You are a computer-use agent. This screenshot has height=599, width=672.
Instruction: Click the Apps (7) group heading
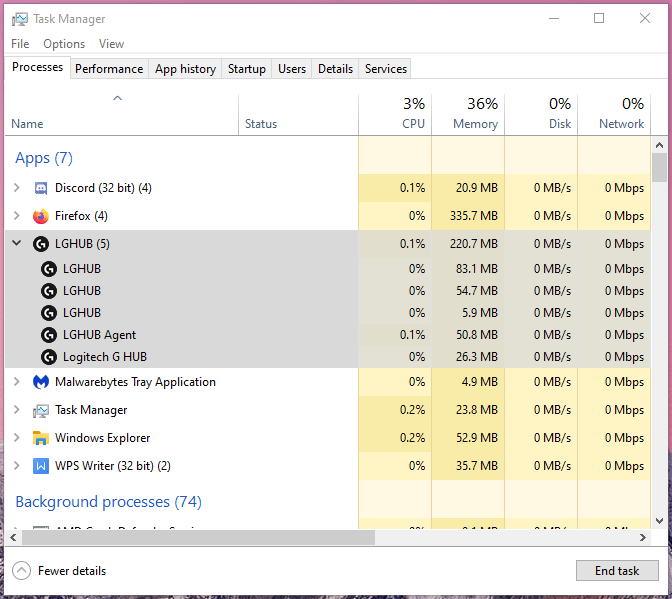[x=44, y=158]
